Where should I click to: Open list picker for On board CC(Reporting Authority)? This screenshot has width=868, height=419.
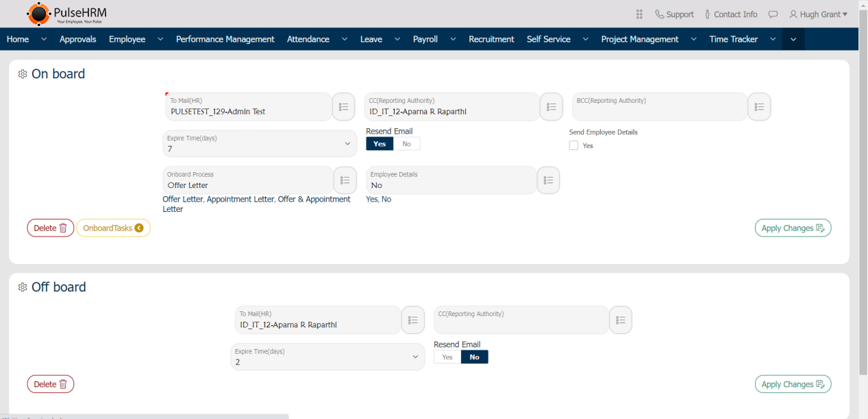pos(551,107)
